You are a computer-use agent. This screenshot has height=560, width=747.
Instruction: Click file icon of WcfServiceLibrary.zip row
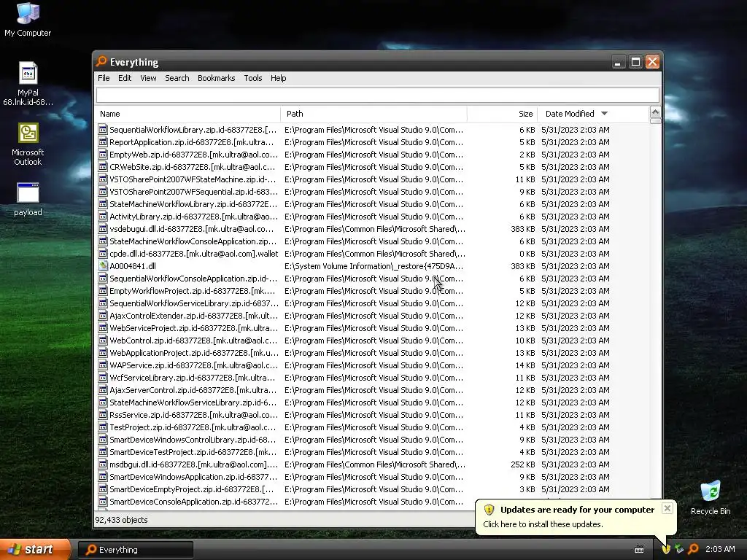[x=103, y=378]
